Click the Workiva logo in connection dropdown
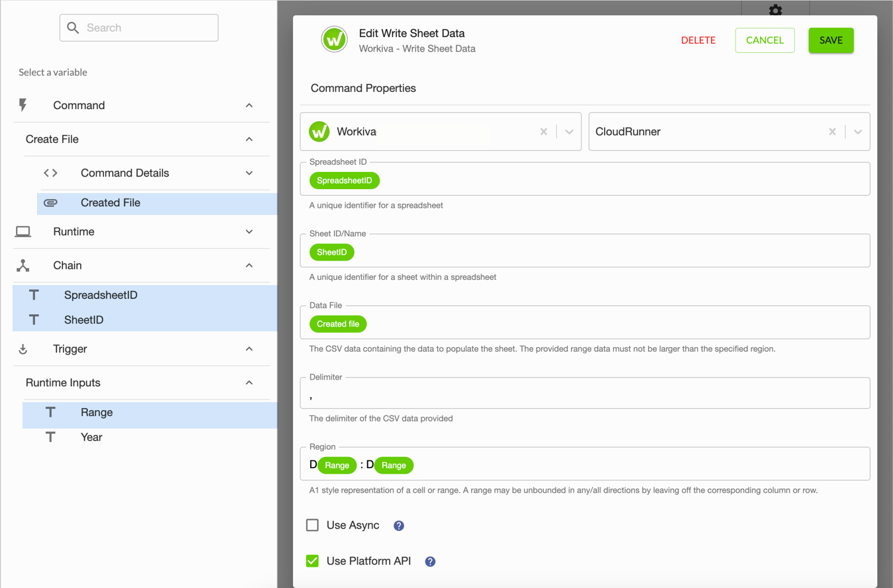 click(x=319, y=132)
